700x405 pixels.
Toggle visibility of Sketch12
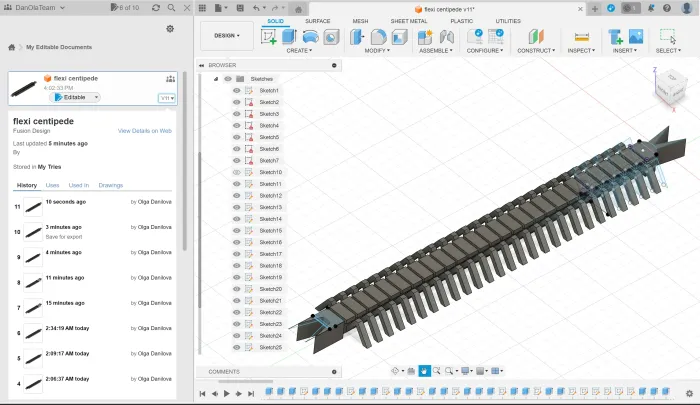tap(237, 196)
